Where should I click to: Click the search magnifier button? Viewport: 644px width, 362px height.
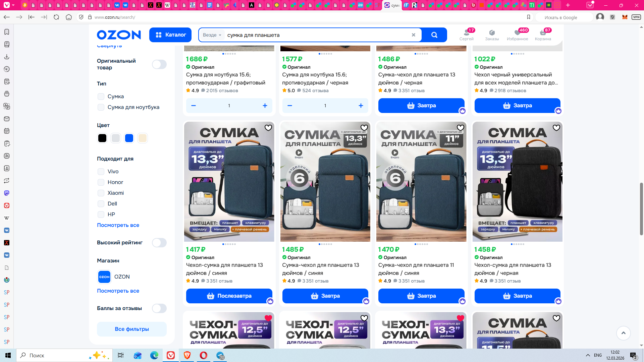pyautogui.click(x=434, y=35)
